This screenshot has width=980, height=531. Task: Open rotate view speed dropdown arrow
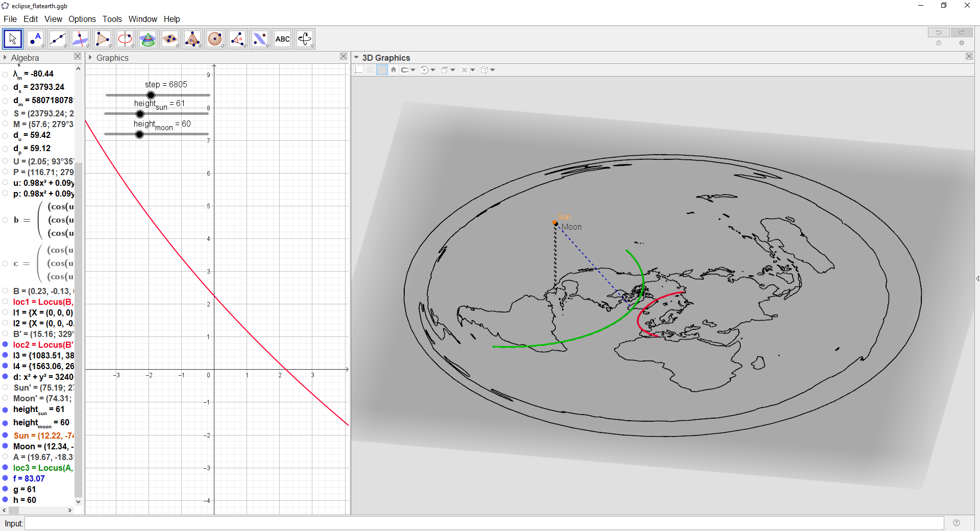tap(433, 70)
